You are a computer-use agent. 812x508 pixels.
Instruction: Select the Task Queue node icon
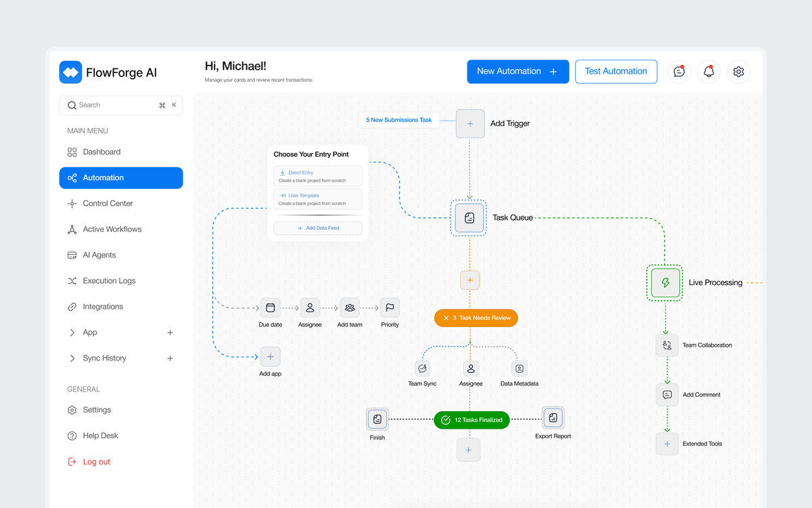[x=470, y=218]
